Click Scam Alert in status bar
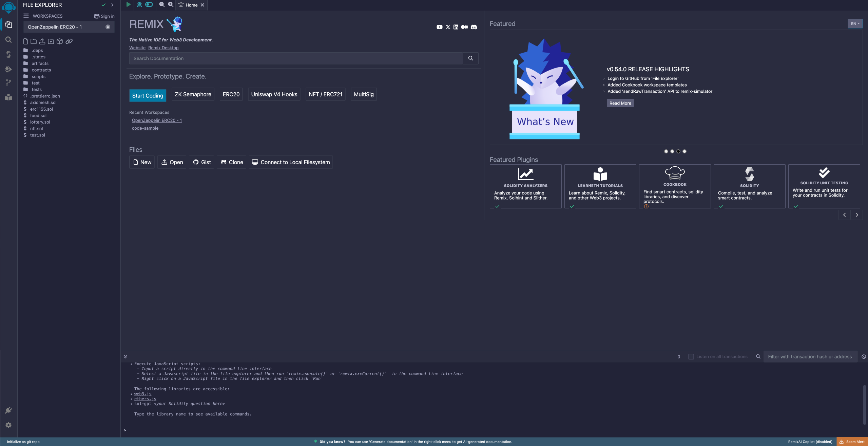Screen dimensions: 868x446 (852, 442)
